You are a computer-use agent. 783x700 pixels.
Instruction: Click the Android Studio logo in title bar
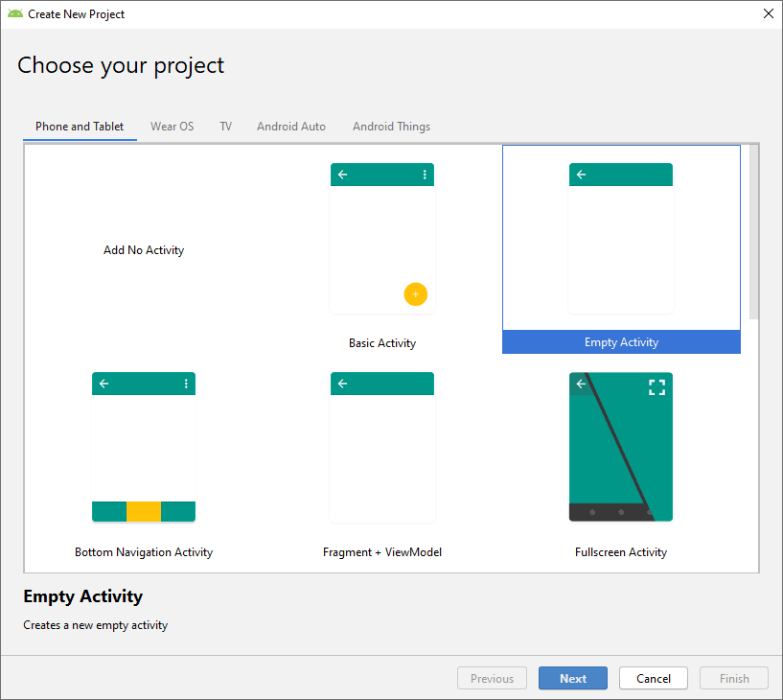click(14, 14)
